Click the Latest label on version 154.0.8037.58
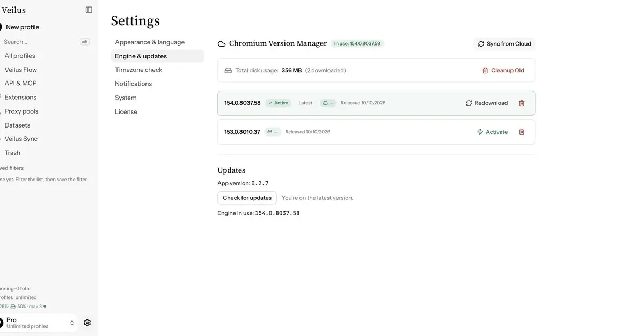The image size is (644, 336). pos(305,103)
